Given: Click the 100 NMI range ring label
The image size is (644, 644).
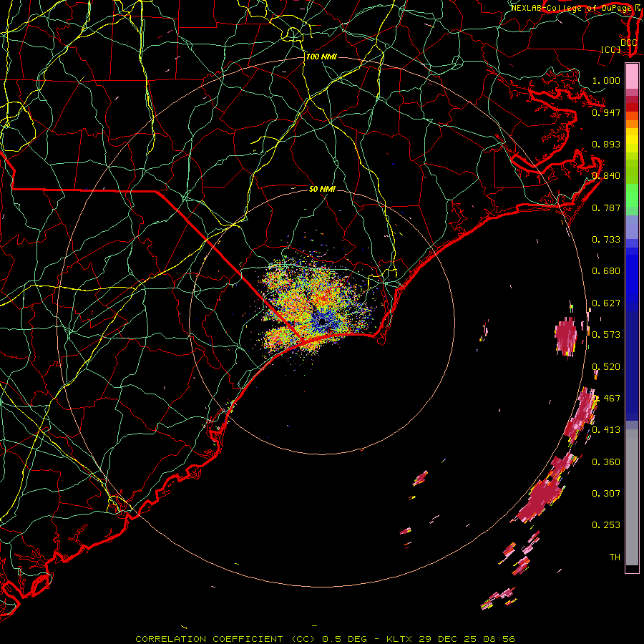Looking at the screenshot, I should coord(321,57).
